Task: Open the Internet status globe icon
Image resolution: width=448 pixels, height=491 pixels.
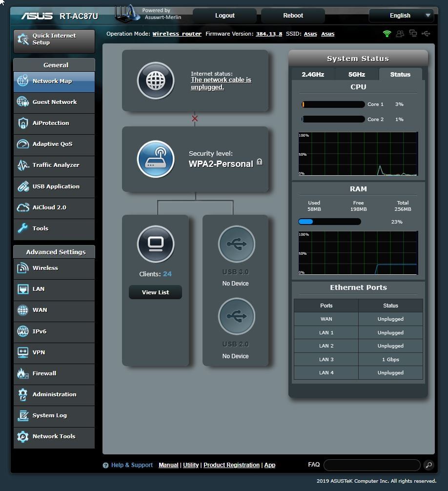Action: [156, 81]
